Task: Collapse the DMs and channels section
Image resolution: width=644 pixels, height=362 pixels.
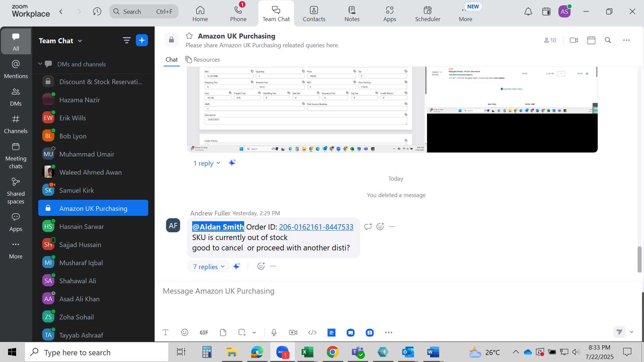Action: pos(40,64)
